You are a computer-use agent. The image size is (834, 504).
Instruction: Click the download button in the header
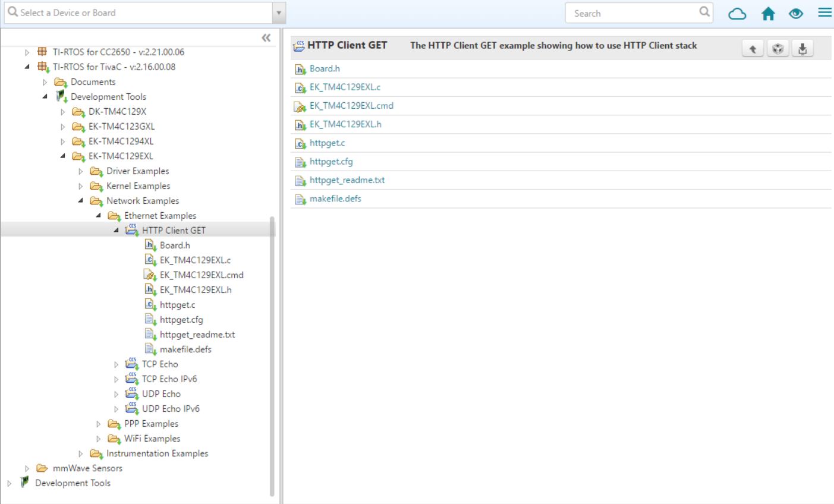tap(802, 49)
